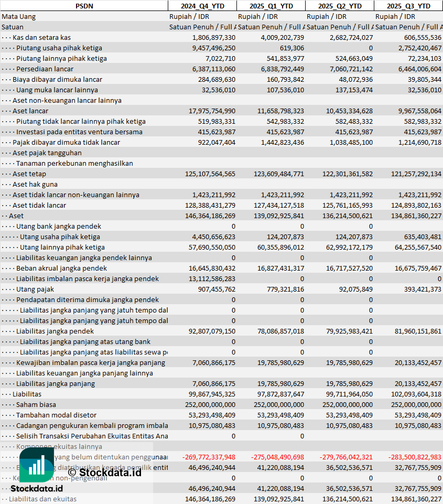
Task: Select cell value 62,992,172,179
Action: click(x=350, y=248)
